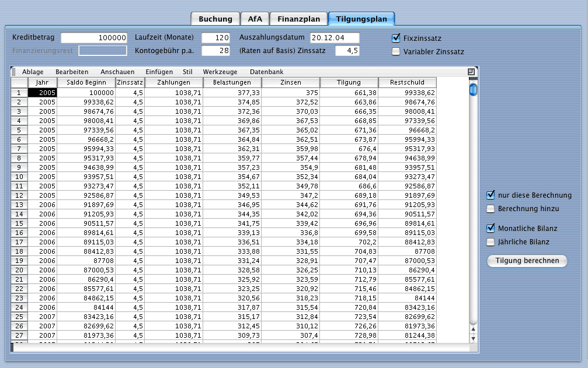This screenshot has width=588, height=368.
Task: Select the Belastungen cell 377,33
Action: coord(232,93)
